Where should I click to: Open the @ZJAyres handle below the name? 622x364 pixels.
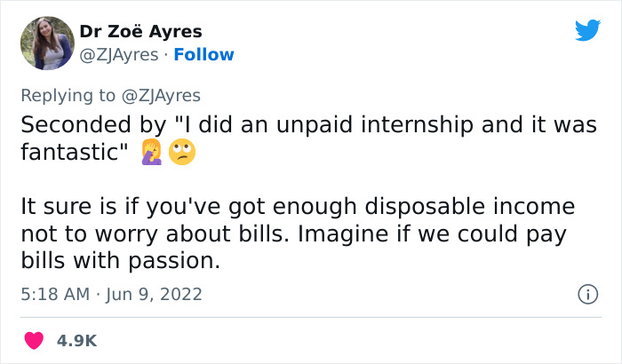click(121, 55)
